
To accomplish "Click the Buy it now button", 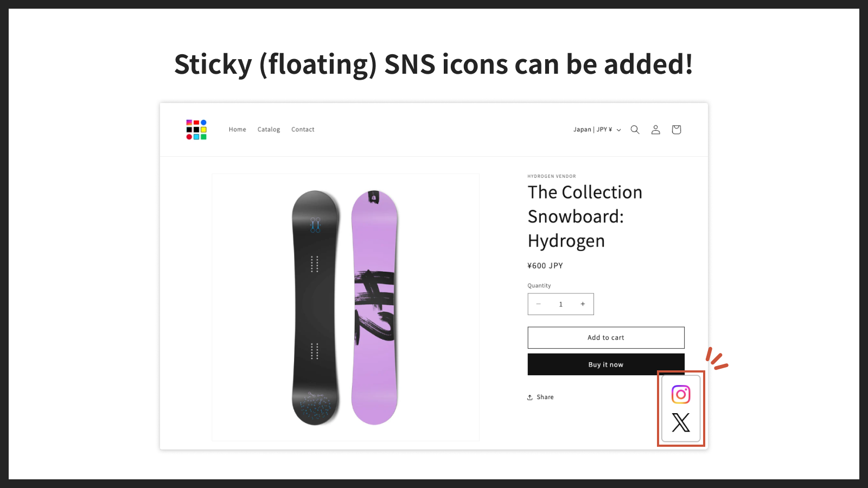I will [x=606, y=364].
